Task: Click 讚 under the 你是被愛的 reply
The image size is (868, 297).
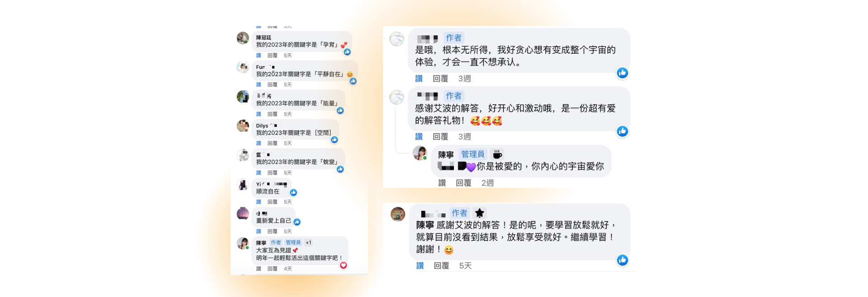Action: pyautogui.click(x=442, y=183)
